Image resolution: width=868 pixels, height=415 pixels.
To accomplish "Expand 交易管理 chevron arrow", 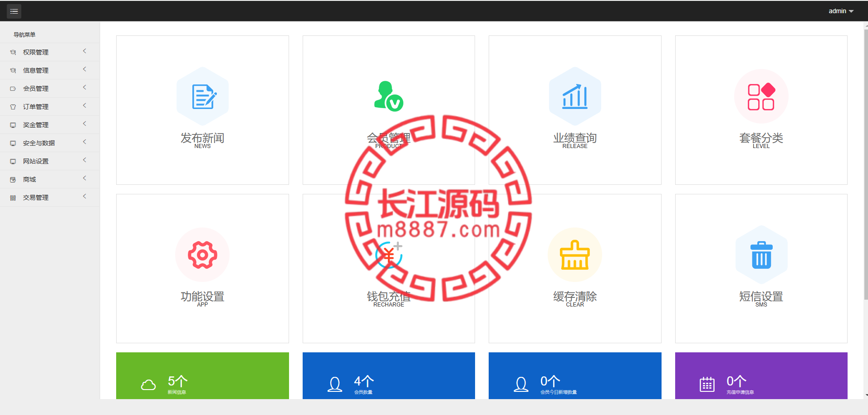I will click(x=84, y=197).
